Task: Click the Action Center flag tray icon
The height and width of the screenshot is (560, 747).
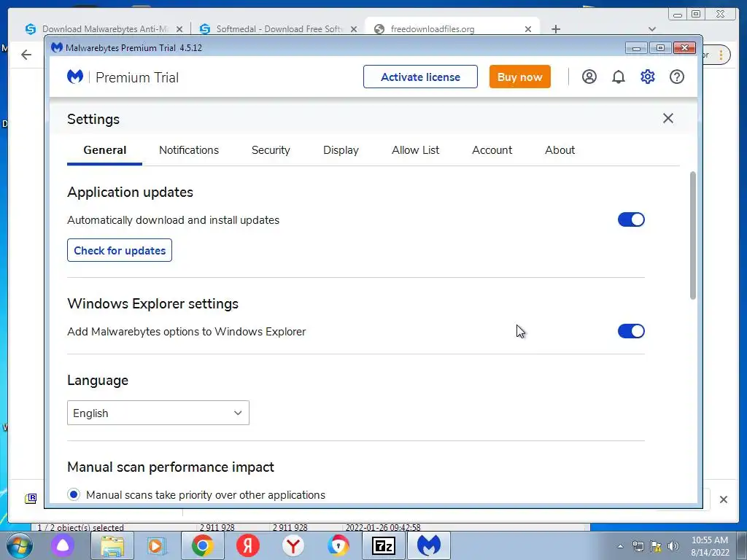Action: point(656,546)
